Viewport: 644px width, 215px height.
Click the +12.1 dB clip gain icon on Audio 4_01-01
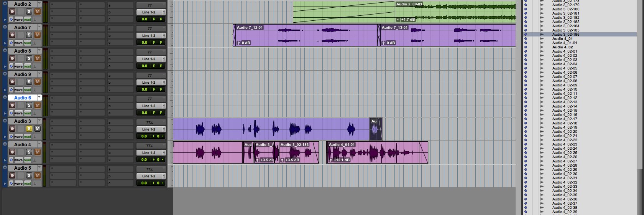(x=330, y=160)
